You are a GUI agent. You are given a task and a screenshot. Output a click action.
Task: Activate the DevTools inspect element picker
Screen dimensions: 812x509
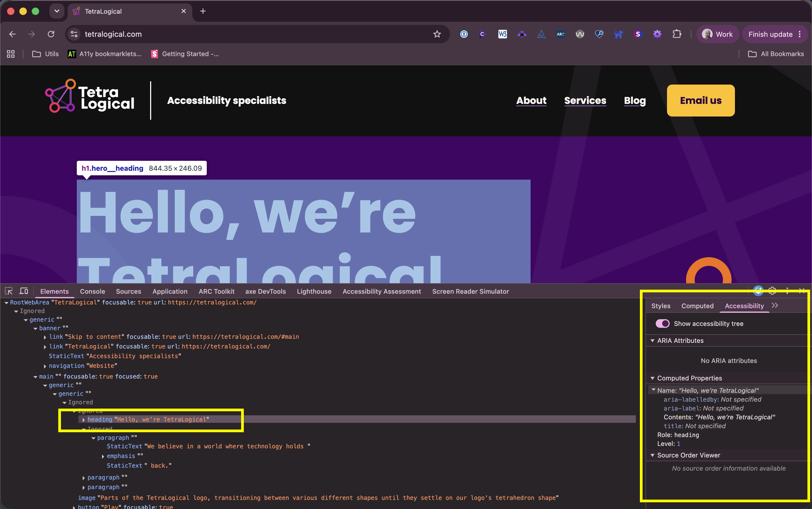(9, 291)
